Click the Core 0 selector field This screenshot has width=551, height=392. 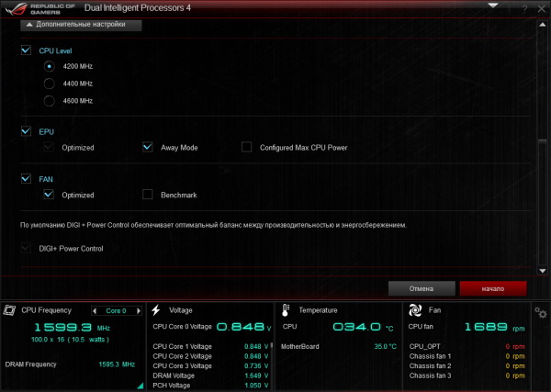(117, 311)
